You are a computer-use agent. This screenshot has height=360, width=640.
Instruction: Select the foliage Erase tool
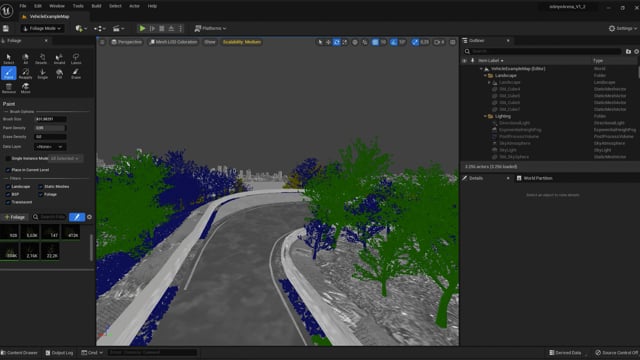coord(76,73)
